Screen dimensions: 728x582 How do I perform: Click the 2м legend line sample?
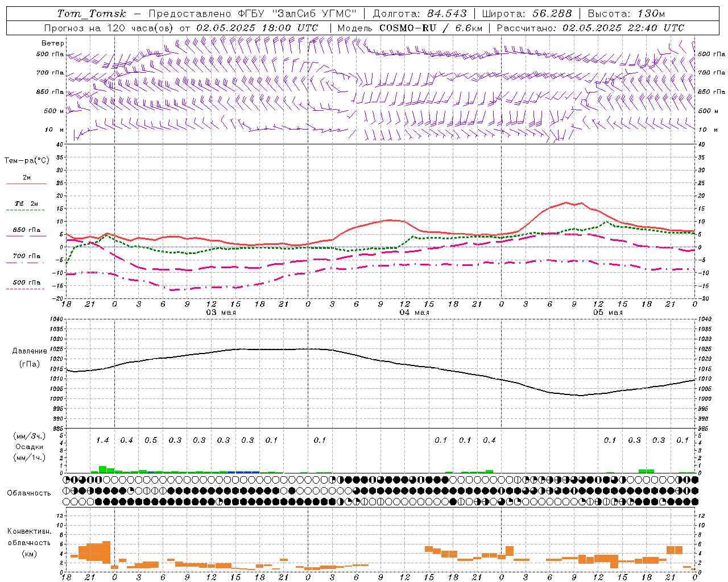(x=26, y=184)
